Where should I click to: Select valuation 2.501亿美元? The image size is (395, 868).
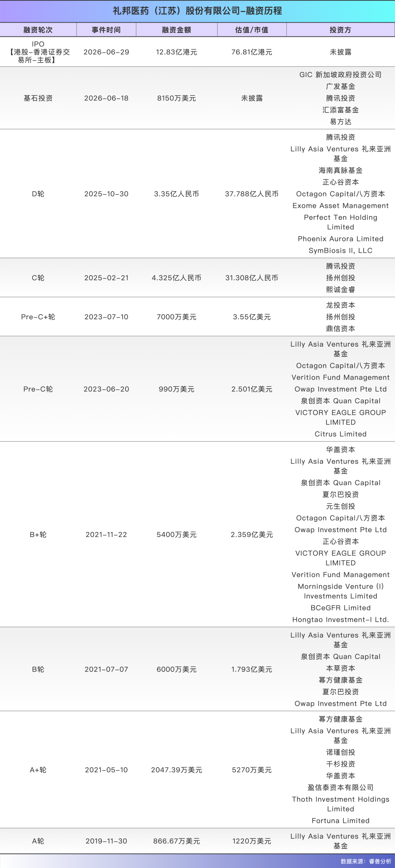point(252,389)
